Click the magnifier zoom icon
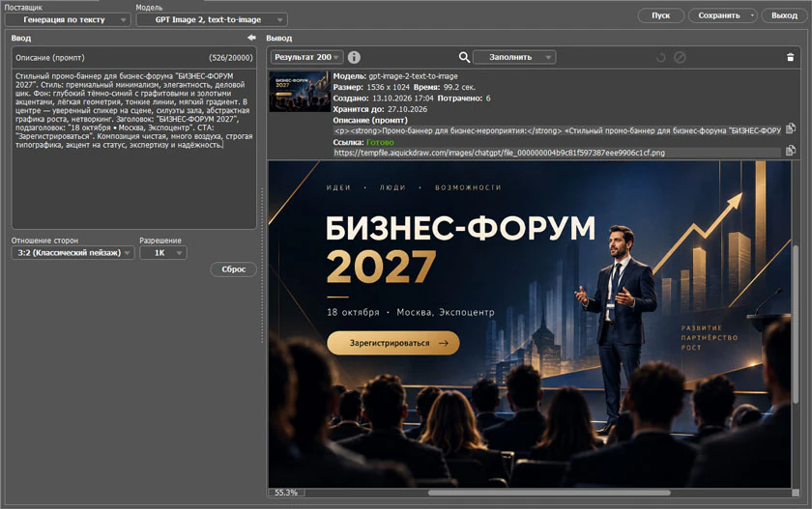 [x=465, y=57]
